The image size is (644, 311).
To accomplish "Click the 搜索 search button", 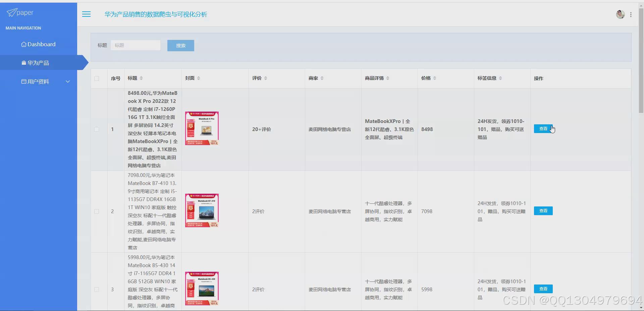I will [x=180, y=46].
